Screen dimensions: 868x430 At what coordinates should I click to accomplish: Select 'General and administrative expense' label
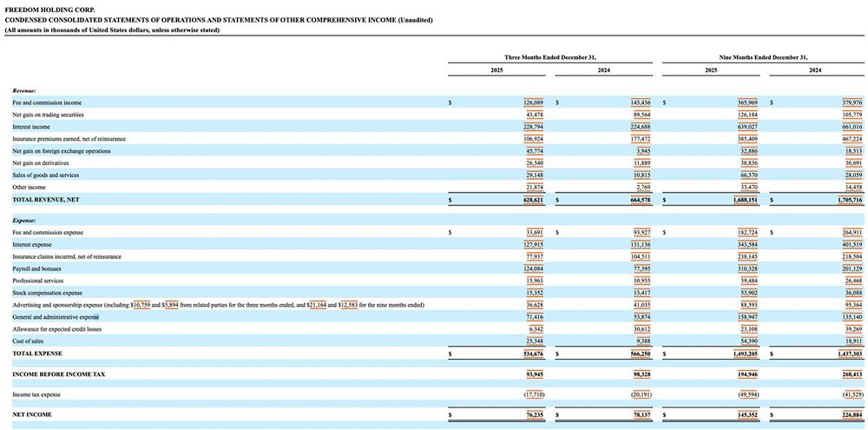(x=56, y=318)
